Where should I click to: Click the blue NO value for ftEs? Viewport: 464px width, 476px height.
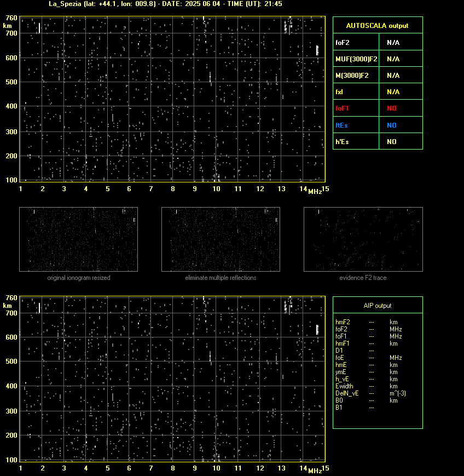point(392,125)
